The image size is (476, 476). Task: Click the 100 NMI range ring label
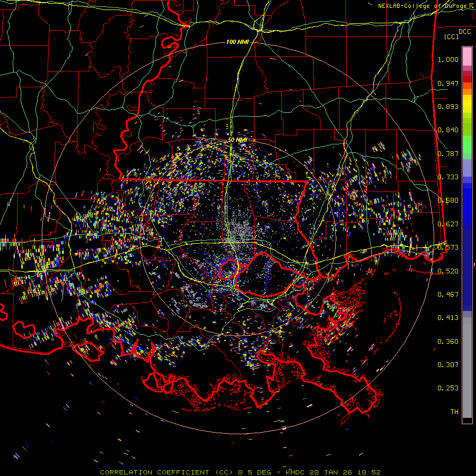pos(237,42)
